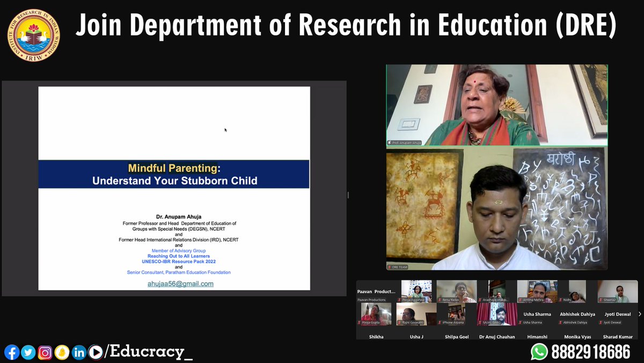Select the DRE TEAM video tile
This screenshot has height=363, width=644.
pyautogui.click(x=497, y=209)
